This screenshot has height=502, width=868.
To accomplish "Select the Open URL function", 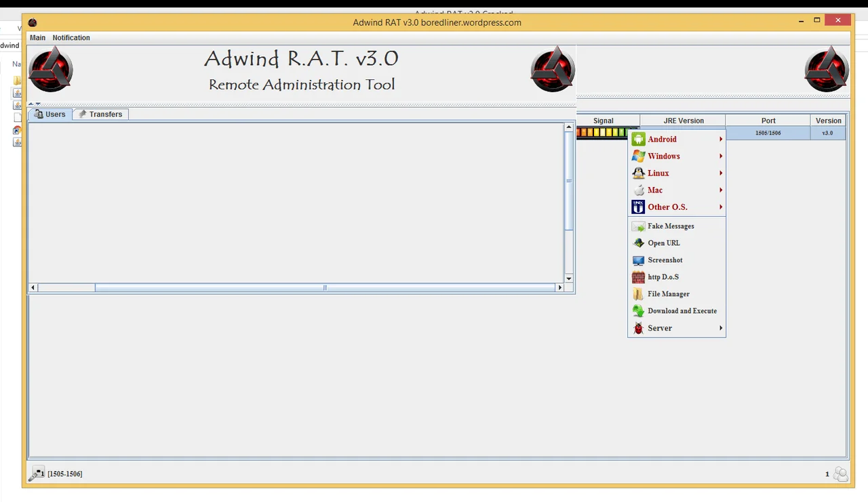I will click(663, 243).
